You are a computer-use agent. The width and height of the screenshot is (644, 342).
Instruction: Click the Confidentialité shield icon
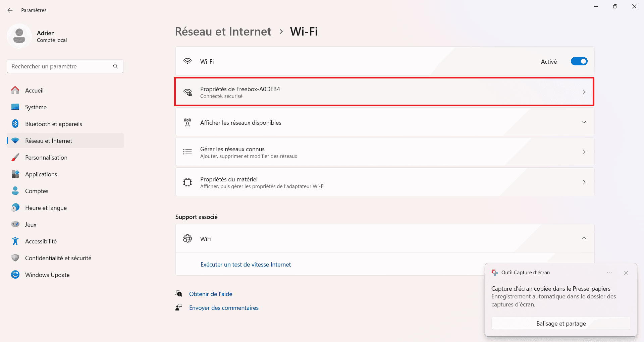15,258
